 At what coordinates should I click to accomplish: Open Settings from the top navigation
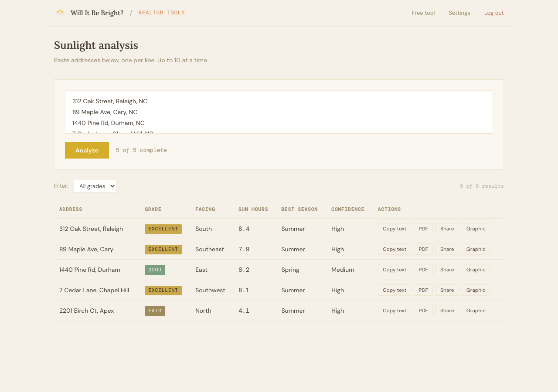(x=459, y=13)
